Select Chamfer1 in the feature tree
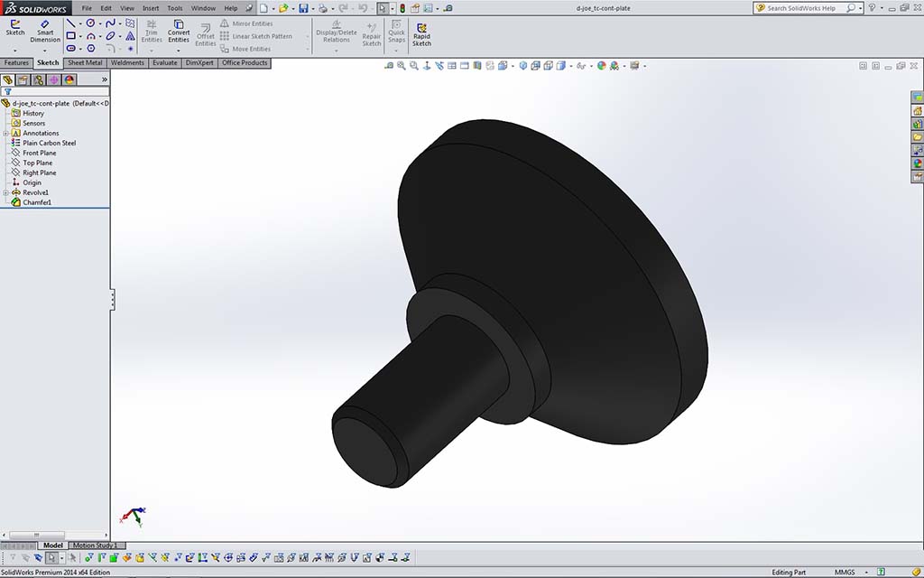This screenshot has width=924, height=578. pyautogui.click(x=37, y=203)
